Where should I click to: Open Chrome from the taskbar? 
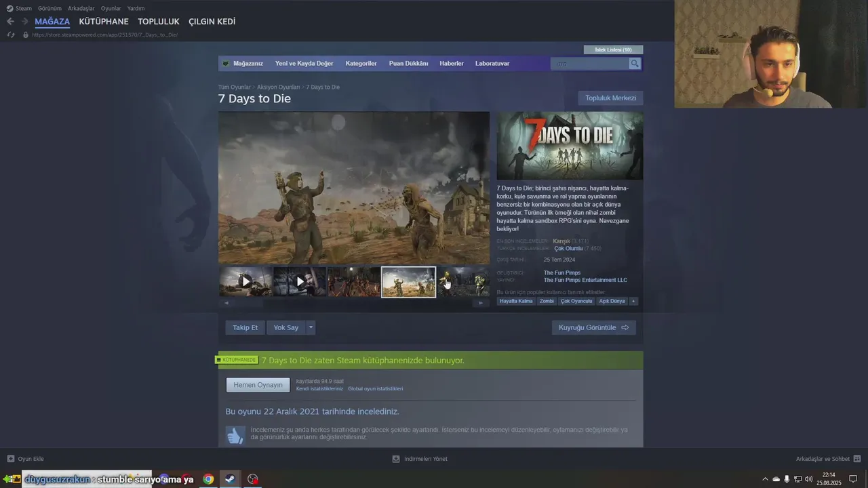point(208,479)
